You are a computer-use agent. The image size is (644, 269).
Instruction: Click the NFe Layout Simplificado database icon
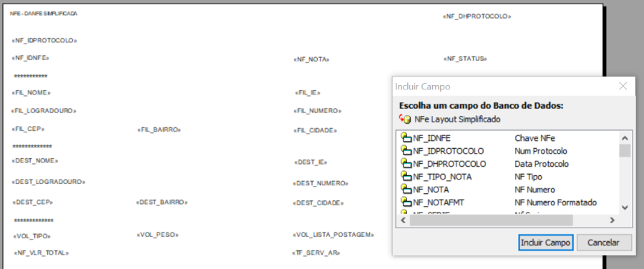coord(405,119)
